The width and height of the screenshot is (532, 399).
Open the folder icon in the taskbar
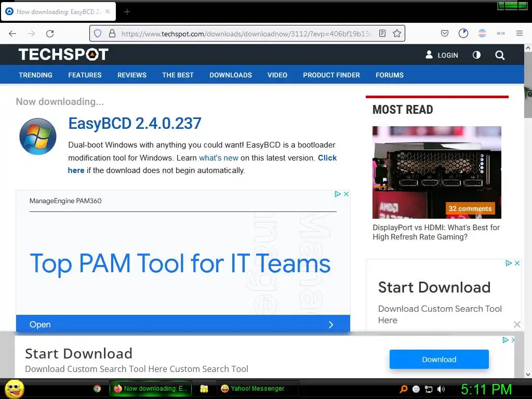[204, 389]
